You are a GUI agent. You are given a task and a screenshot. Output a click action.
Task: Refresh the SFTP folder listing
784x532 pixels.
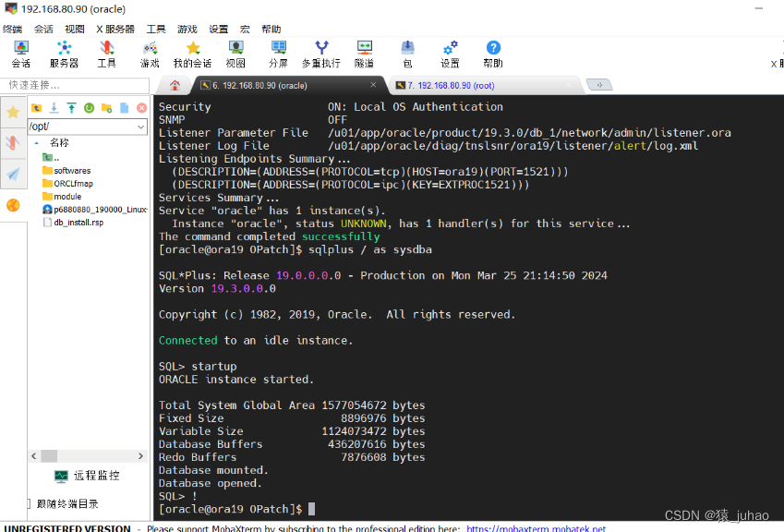pyautogui.click(x=89, y=108)
